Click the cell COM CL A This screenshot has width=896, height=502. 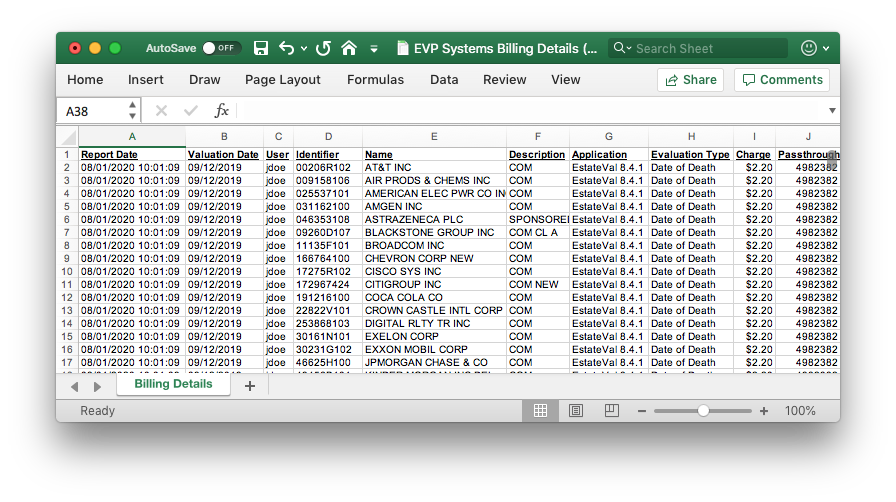pyautogui.click(x=538, y=233)
